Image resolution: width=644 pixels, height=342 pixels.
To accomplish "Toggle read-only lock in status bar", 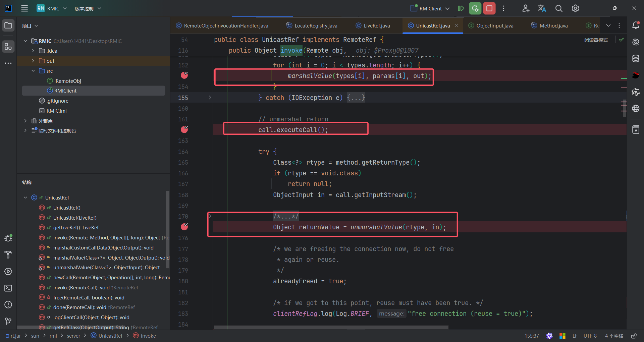I will [x=634, y=336].
